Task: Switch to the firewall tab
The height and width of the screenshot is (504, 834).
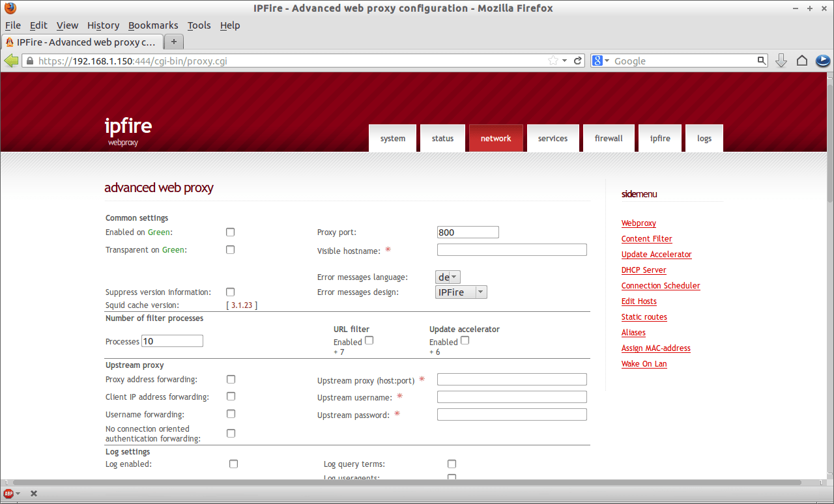Action: [609, 138]
